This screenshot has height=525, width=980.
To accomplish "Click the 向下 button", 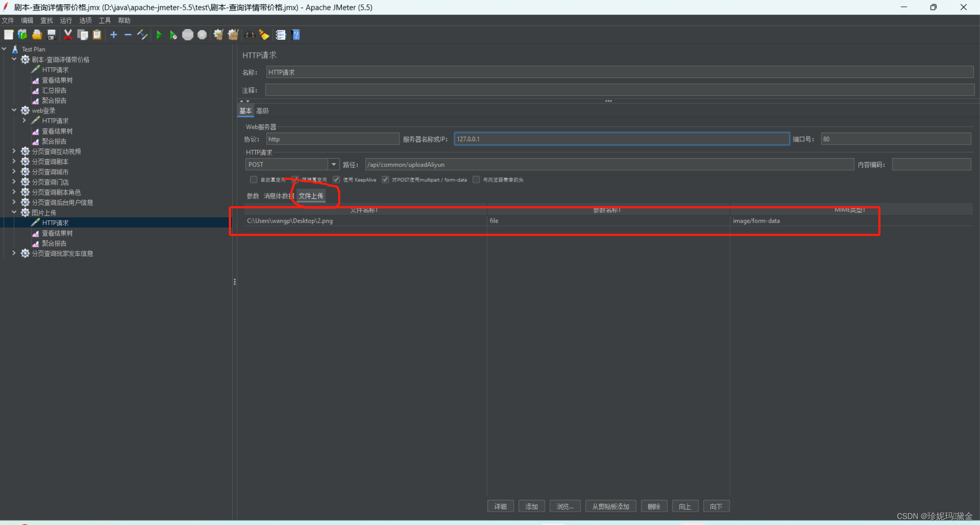I will pyautogui.click(x=716, y=507).
